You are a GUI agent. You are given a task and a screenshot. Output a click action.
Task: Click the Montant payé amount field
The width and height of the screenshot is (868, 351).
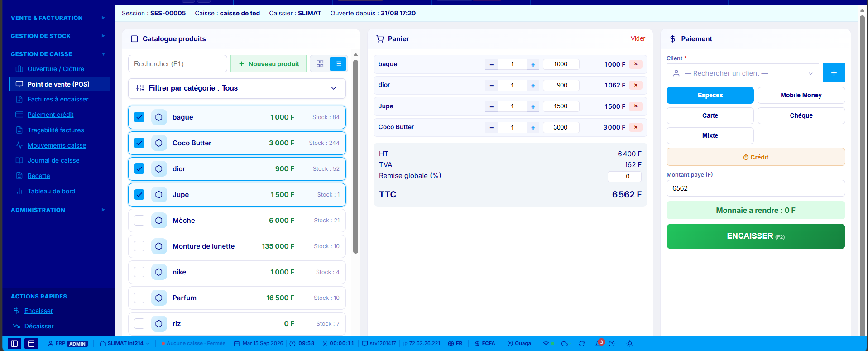coord(756,188)
